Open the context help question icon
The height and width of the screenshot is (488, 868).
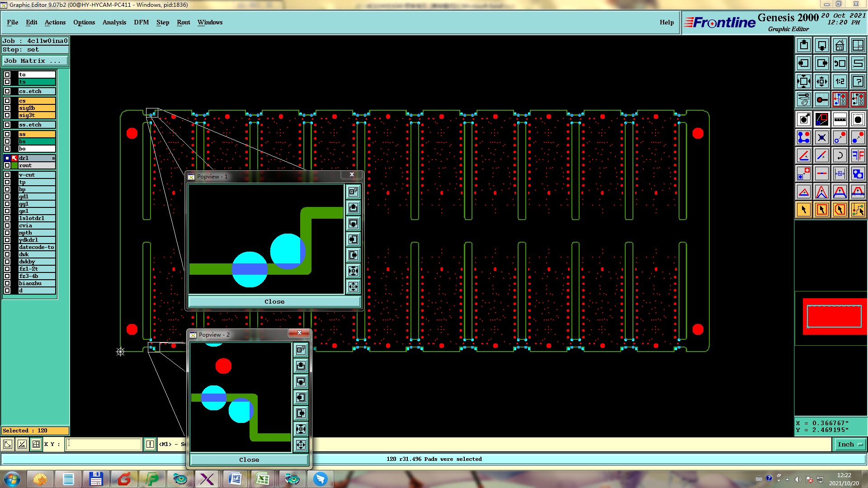[858, 81]
